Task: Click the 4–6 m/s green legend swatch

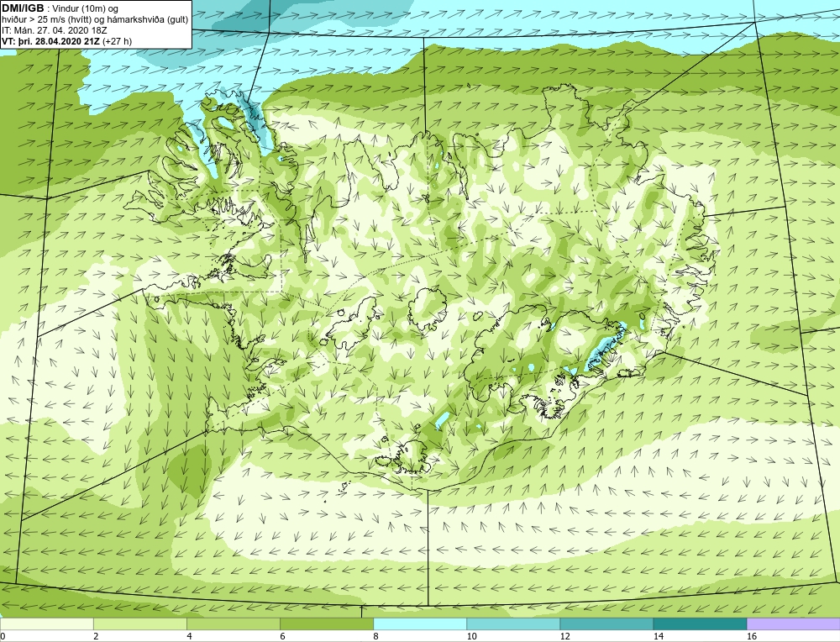Action: click(233, 624)
